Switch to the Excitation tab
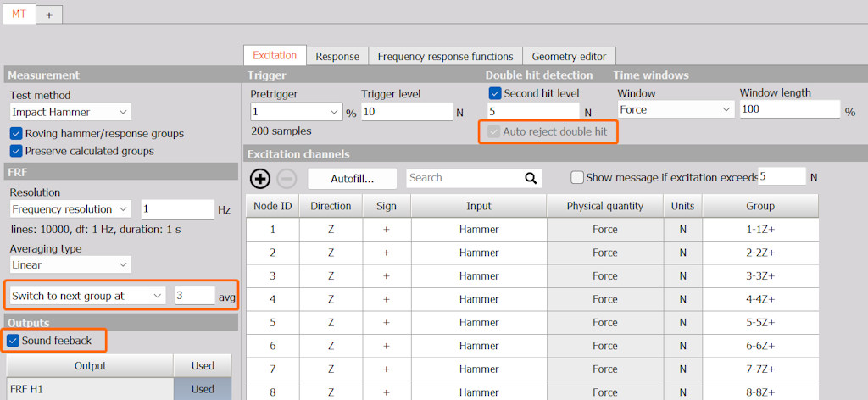 (x=275, y=55)
